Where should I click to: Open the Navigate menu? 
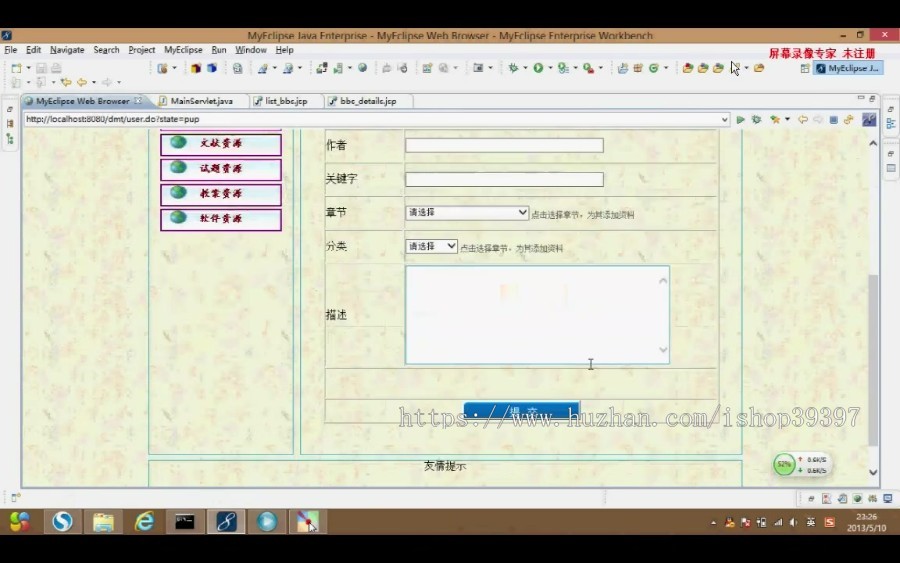coord(67,50)
